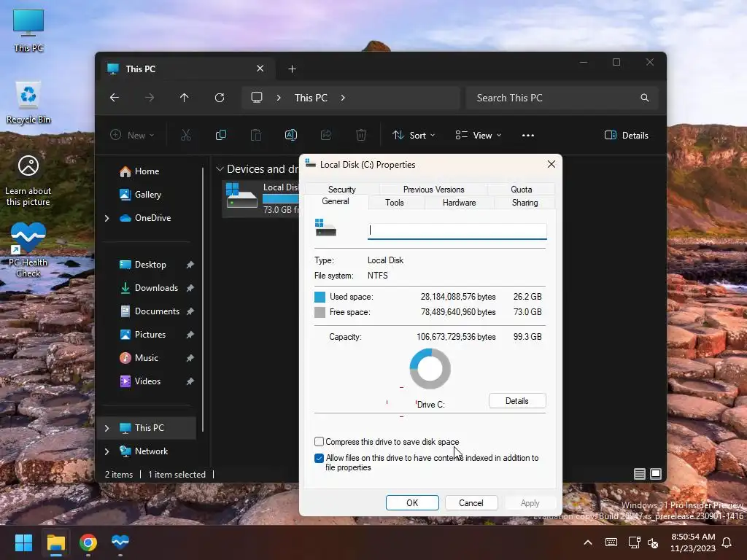Viewport: 747px width, 560px height.
Task: Click the drive label text field
Action: point(457,231)
